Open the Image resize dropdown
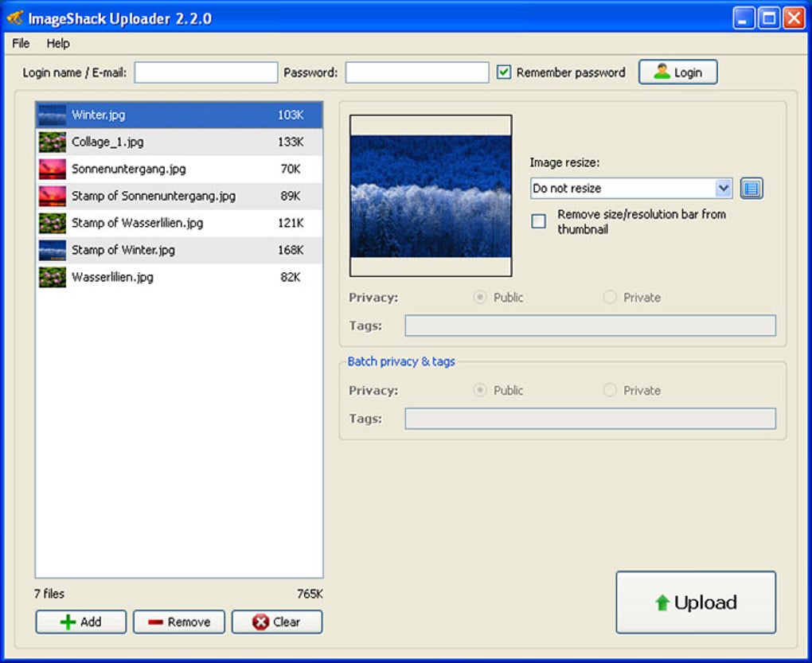 click(629, 188)
